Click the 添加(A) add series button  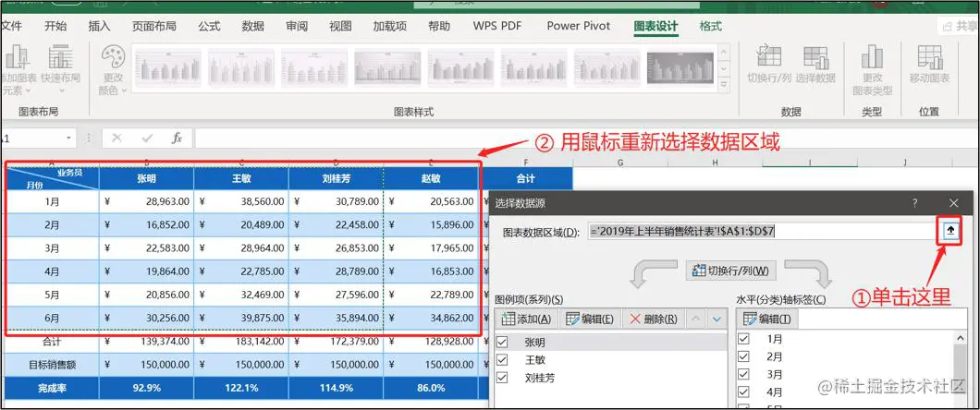pos(527,319)
